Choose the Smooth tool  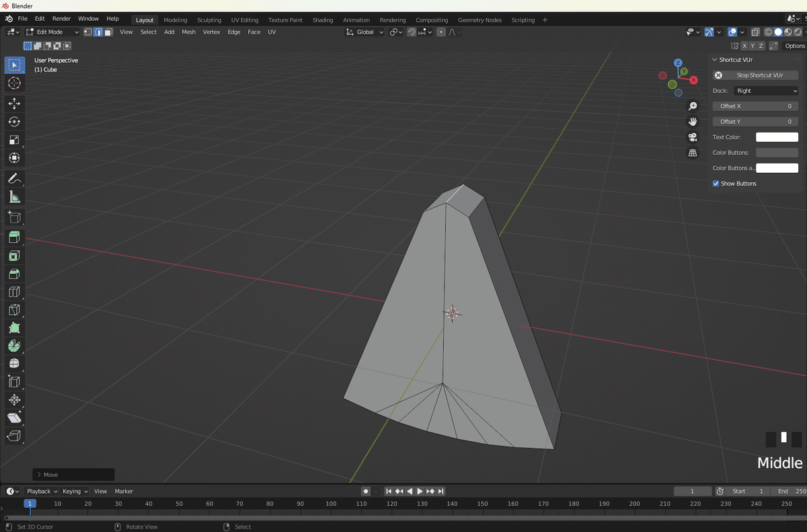(x=14, y=364)
